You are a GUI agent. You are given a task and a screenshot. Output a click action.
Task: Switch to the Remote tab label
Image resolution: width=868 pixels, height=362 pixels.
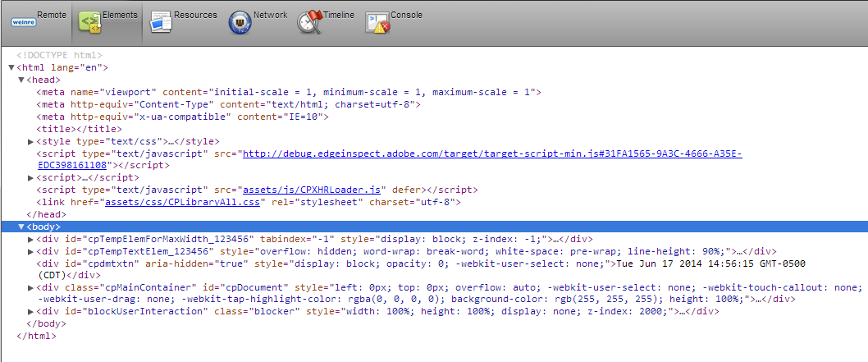click(52, 16)
